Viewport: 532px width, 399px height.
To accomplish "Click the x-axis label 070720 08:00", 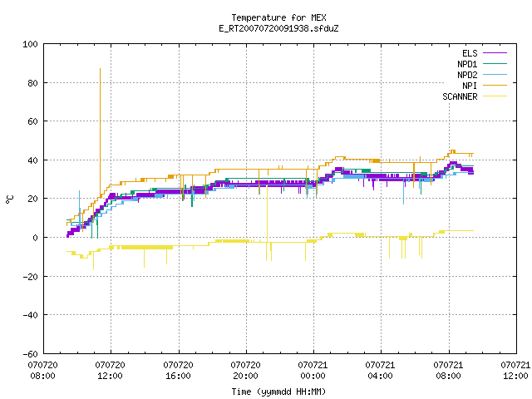I will tap(42, 371).
